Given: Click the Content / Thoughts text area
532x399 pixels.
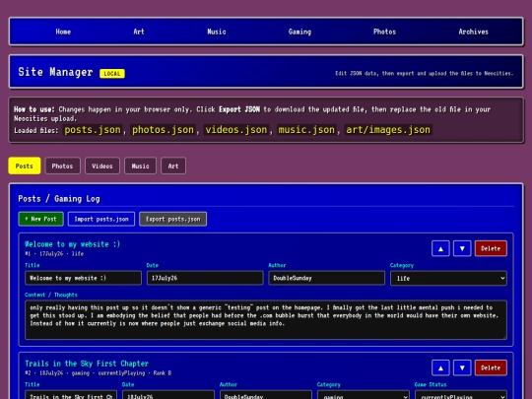Looking at the screenshot, I should 266,320.
